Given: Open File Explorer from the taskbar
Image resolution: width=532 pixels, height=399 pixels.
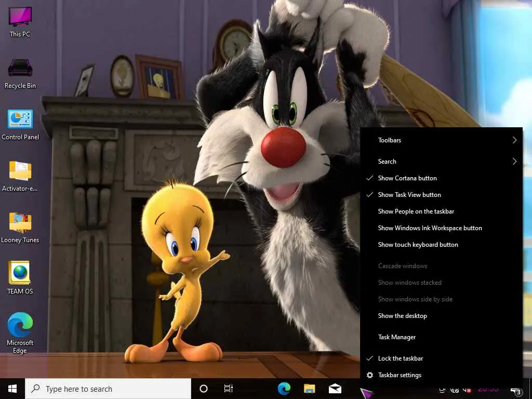Looking at the screenshot, I should pyautogui.click(x=310, y=389).
